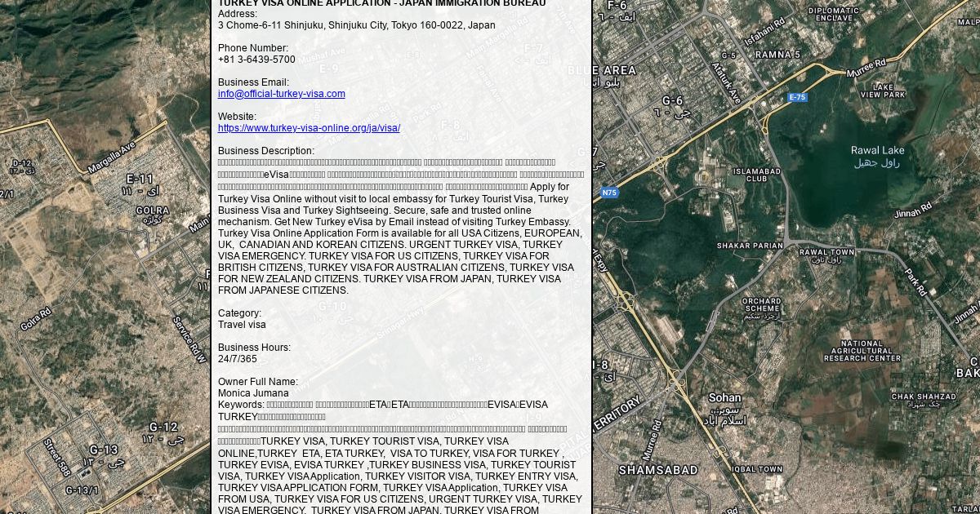
Task: Click the Sohan locality label
Action: click(x=724, y=398)
